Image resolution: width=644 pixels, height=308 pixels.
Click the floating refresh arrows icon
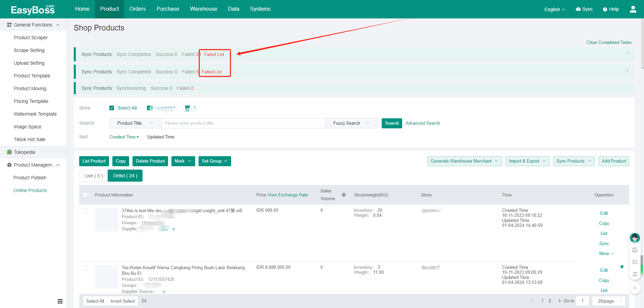click(635, 274)
